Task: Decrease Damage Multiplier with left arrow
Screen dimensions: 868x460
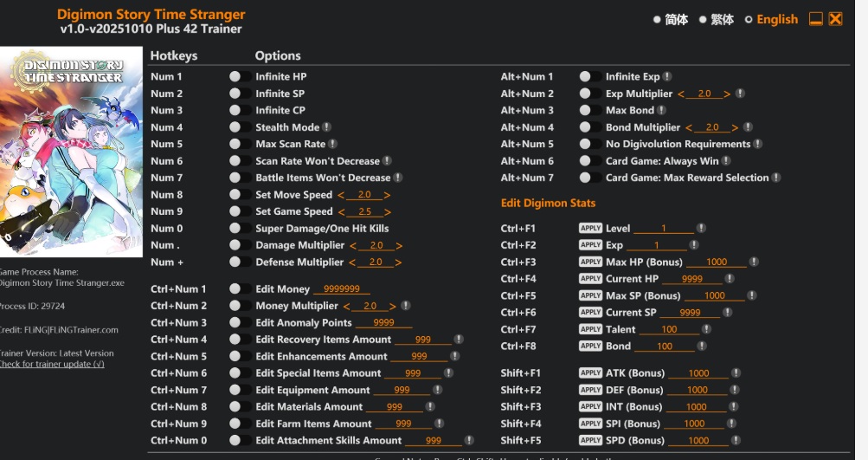Action: (352, 245)
